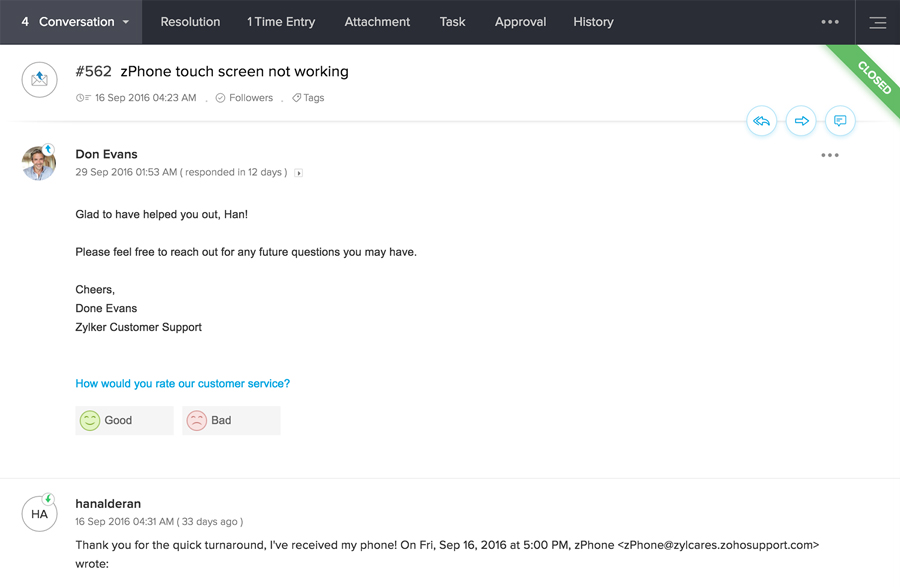Expand the Conversation dropdown arrow
The image size is (900, 587).
tap(126, 22)
